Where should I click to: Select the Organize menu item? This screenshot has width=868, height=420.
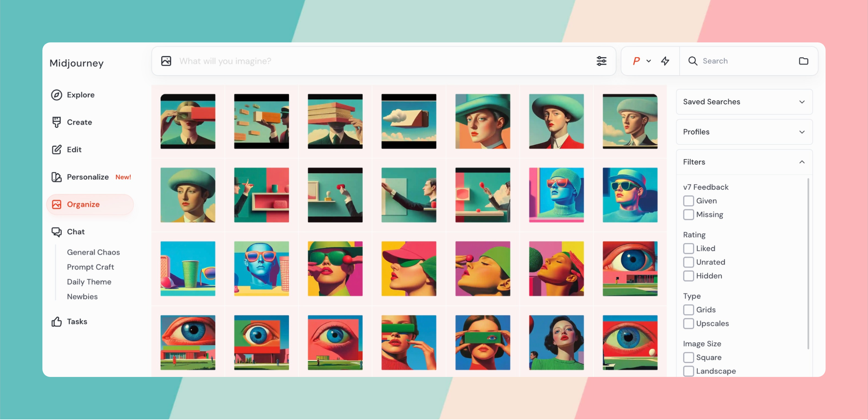click(90, 204)
